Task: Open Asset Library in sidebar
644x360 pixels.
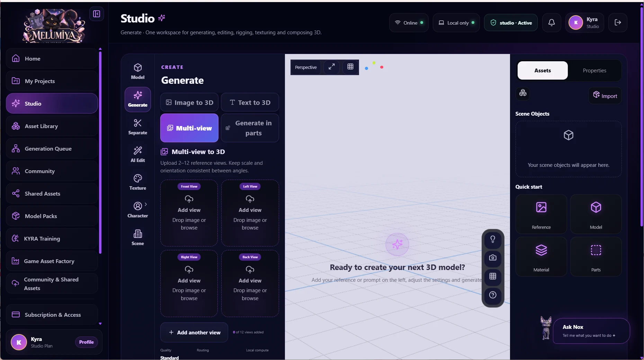Action: click(52, 126)
